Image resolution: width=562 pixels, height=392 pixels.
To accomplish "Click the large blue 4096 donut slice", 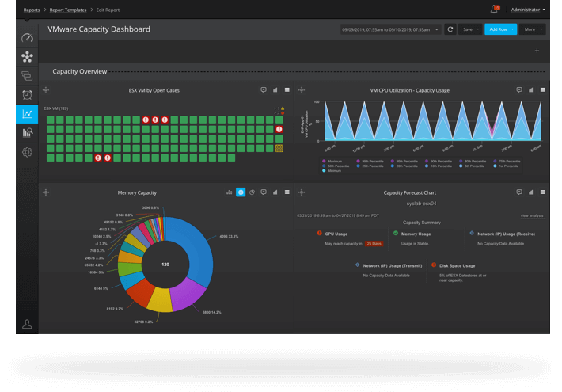I will pyautogui.click(x=199, y=251).
